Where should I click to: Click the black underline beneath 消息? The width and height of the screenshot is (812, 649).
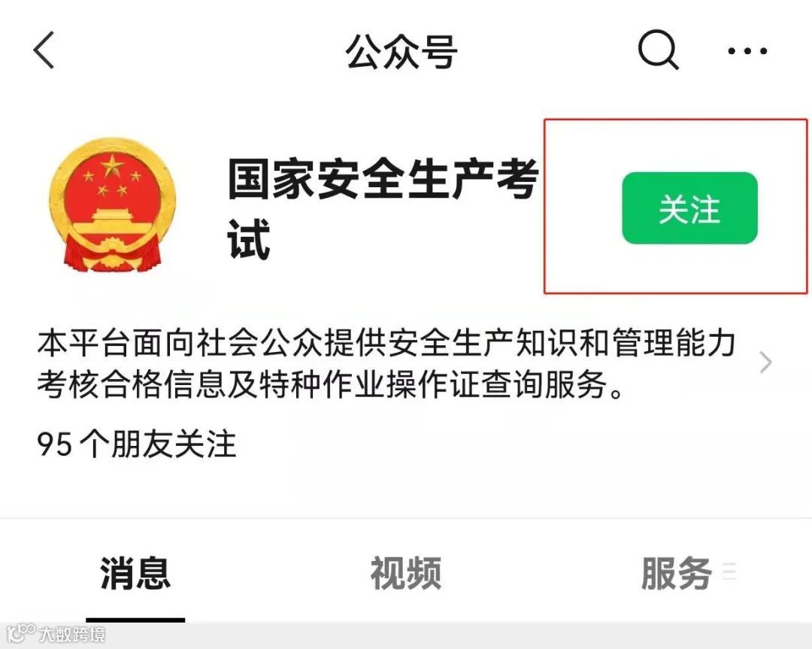(x=135, y=620)
